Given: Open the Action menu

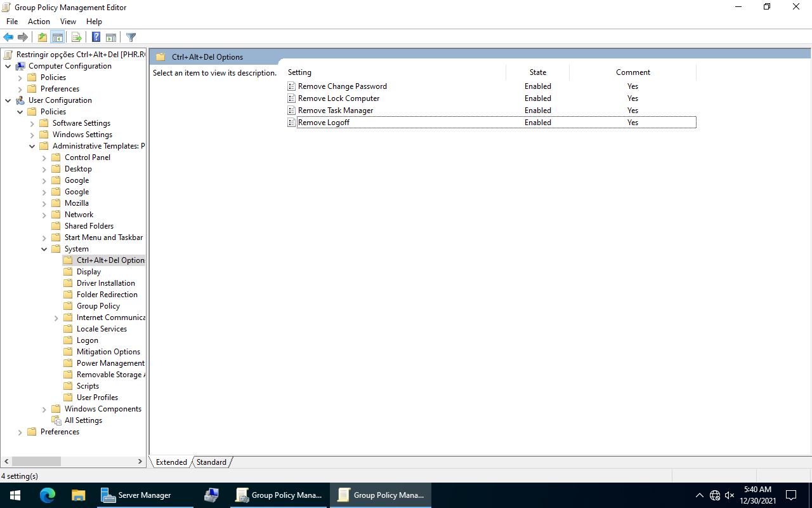Looking at the screenshot, I should (x=39, y=22).
